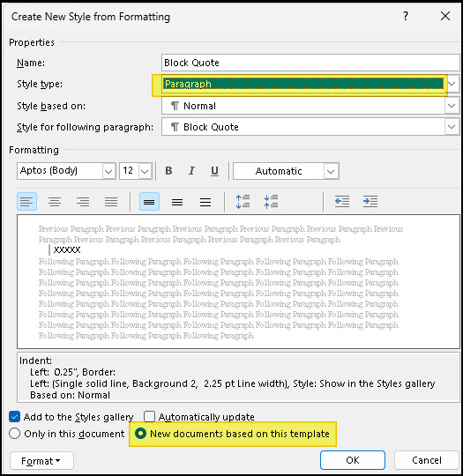Click the Aptos (Body) font name field
The image size is (463, 476).
(60, 171)
